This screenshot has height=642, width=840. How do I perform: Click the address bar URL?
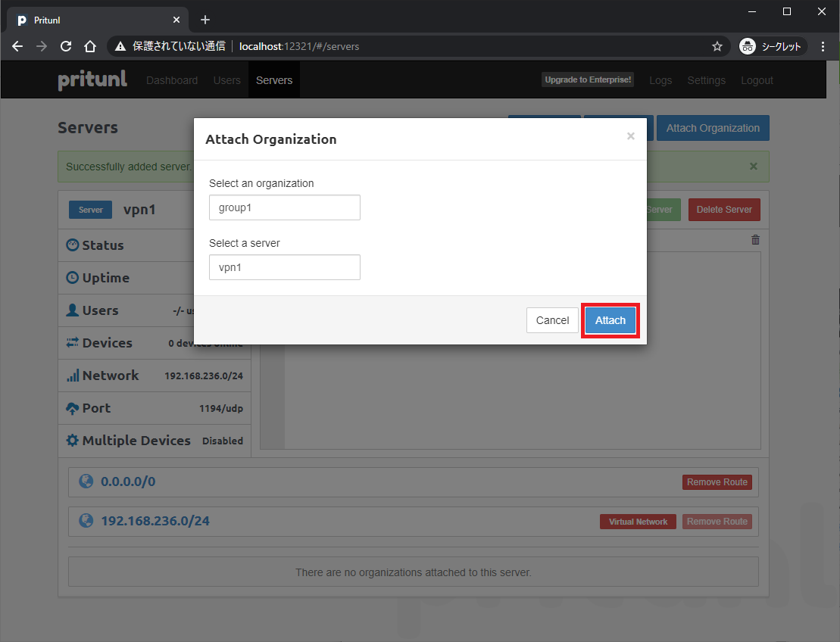point(299,47)
